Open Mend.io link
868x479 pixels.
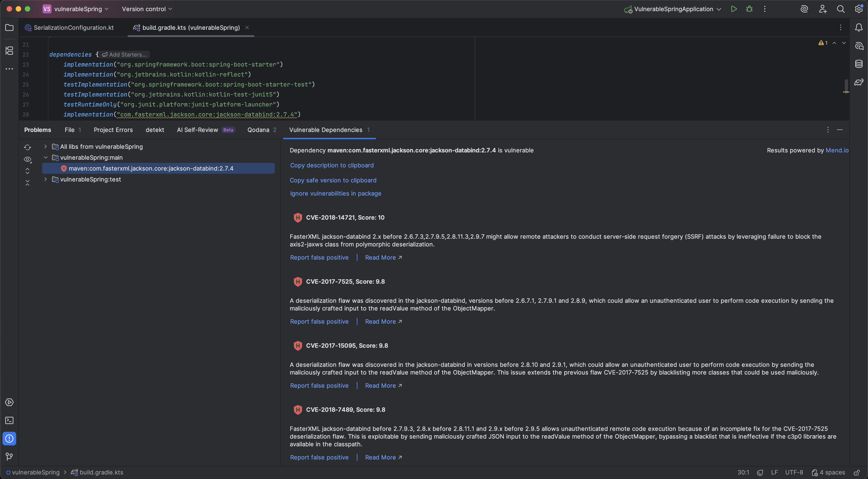[837, 150]
